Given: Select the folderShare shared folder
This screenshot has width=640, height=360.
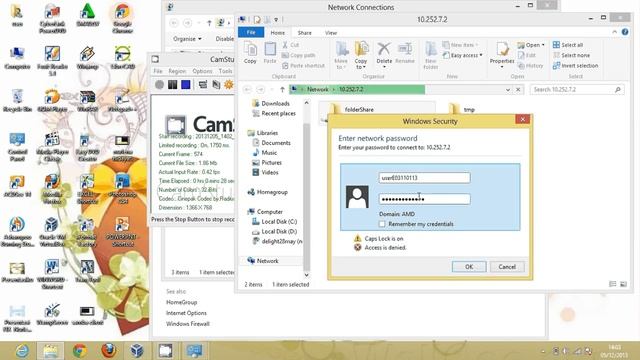Looking at the screenshot, I should tap(353, 109).
